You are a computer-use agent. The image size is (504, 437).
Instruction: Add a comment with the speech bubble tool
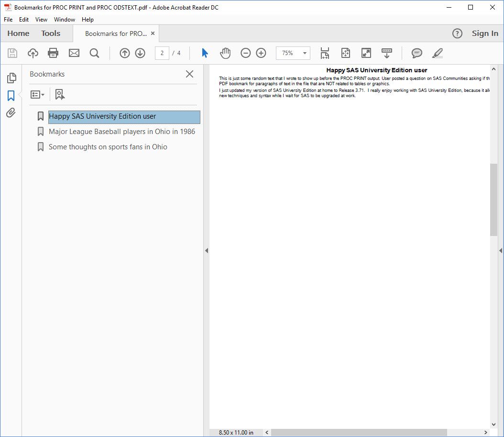pos(416,53)
